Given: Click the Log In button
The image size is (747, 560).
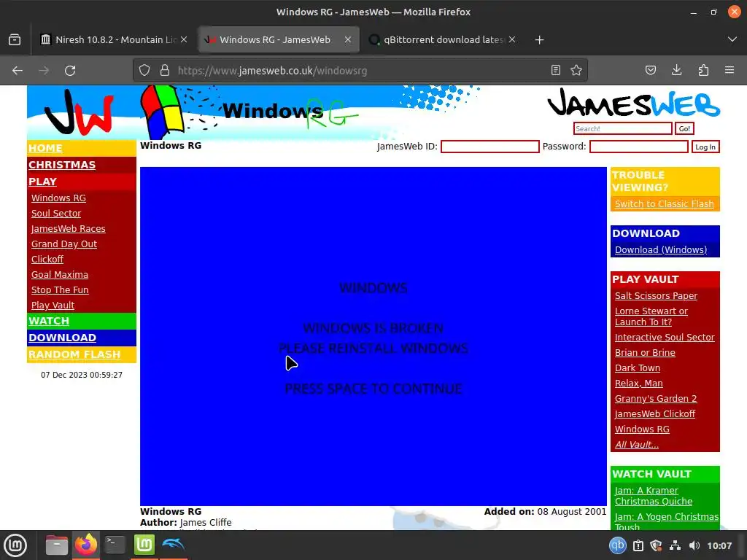Looking at the screenshot, I should tap(705, 147).
